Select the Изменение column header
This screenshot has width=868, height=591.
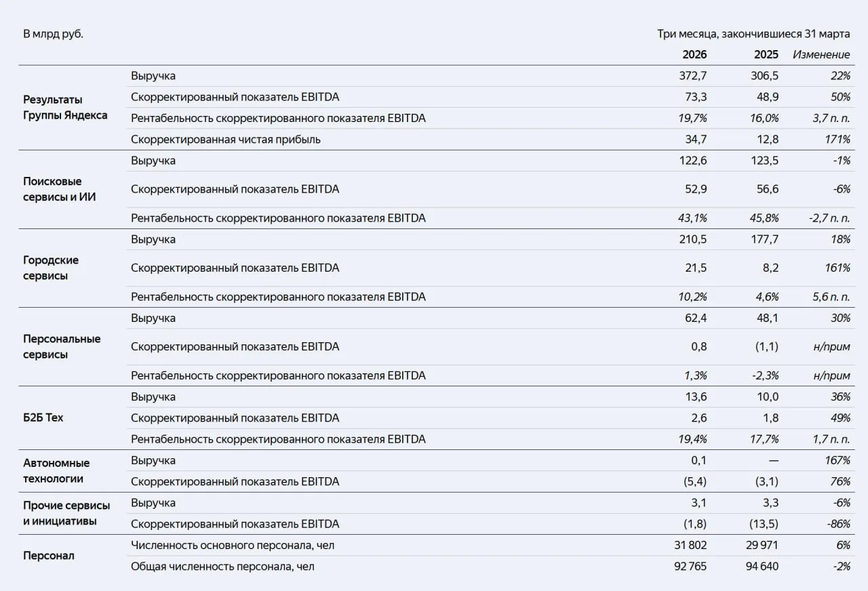[x=821, y=54]
